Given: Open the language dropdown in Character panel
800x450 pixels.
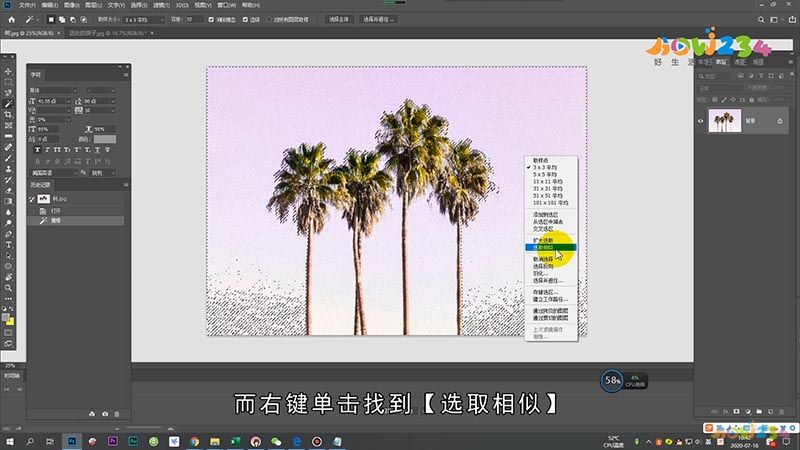Looking at the screenshot, I should pos(54,173).
